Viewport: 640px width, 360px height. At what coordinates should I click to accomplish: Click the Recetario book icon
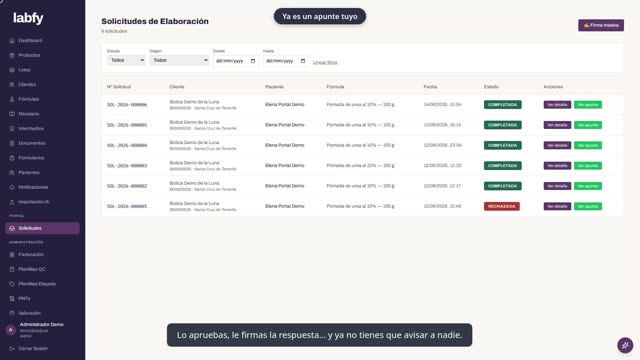12,114
